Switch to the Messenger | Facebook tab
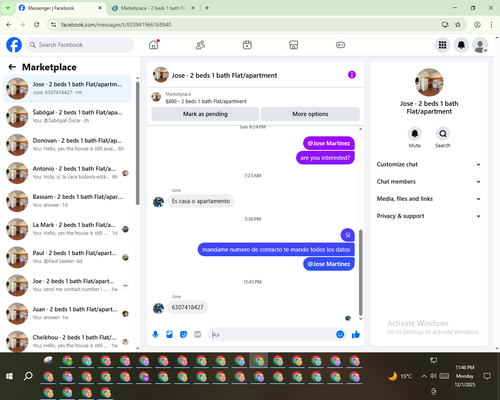Screen dimensions: 500x400 [60, 8]
